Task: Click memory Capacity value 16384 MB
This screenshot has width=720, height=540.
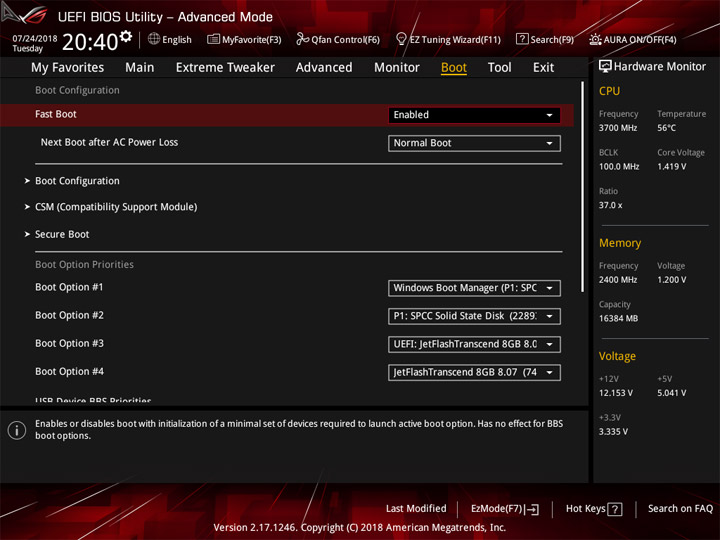Action: pos(618,319)
